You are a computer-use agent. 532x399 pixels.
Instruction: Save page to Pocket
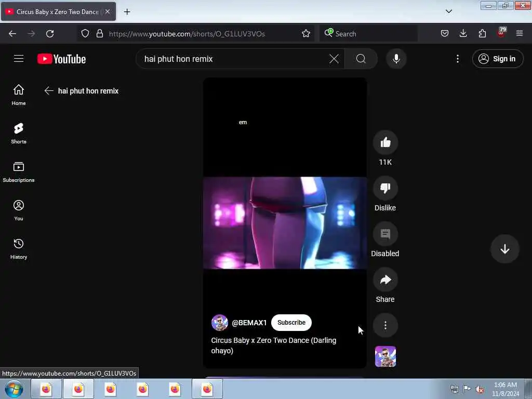point(445,33)
